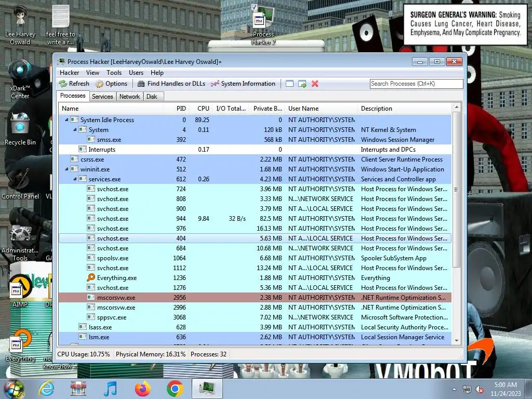Open Control Panel desktop icon

click(x=20, y=183)
